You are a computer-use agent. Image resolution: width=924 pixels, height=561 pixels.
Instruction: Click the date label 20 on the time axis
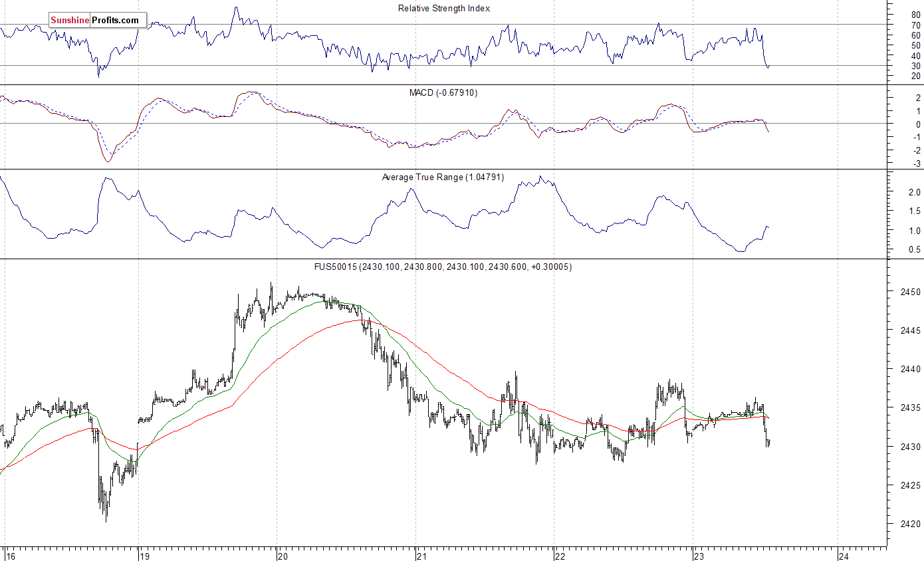coord(284,556)
